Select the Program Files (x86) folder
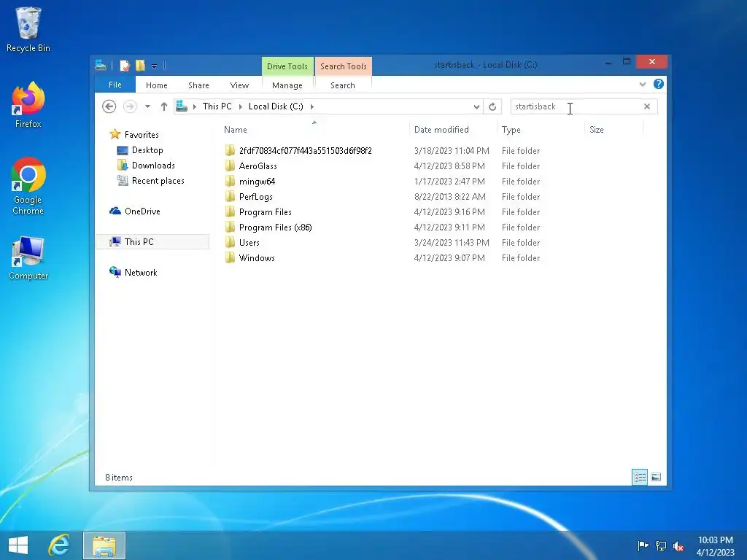The width and height of the screenshot is (747, 560). click(x=275, y=227)
